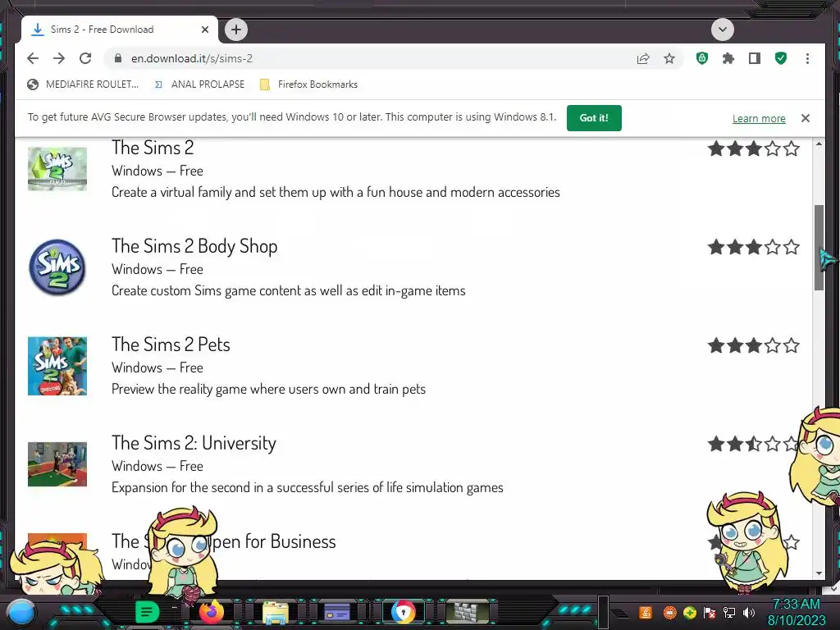Close the 'Sims 2 - Free Download' tab

[204, 30]
